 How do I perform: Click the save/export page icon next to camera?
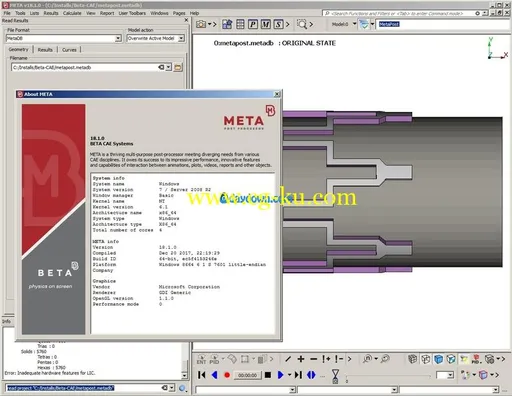(x=227, y=24)
